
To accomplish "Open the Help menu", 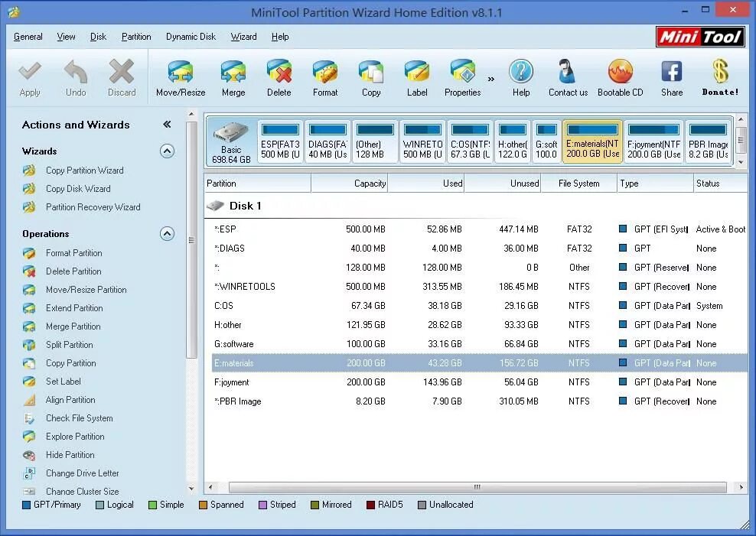I will (280, 37).
